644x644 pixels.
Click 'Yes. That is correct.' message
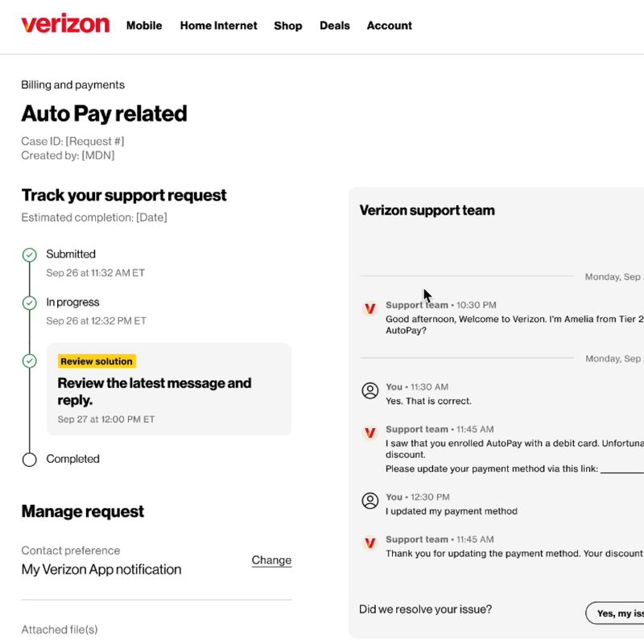coord(428,401)
